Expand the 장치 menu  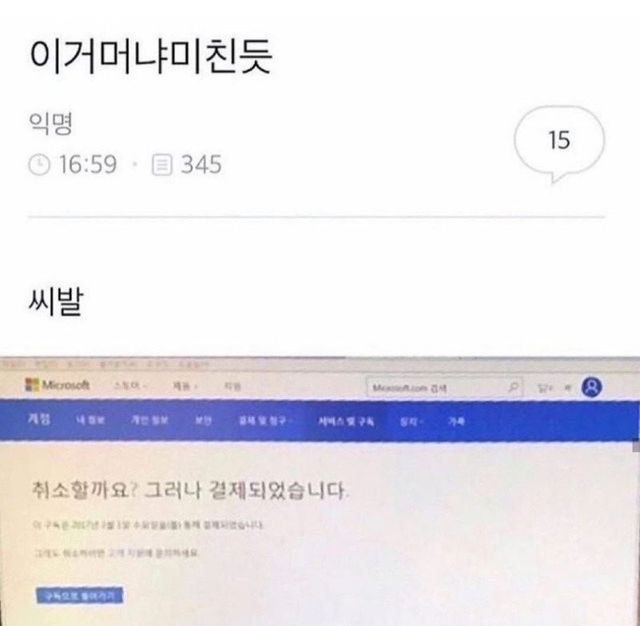click(410, 422)
